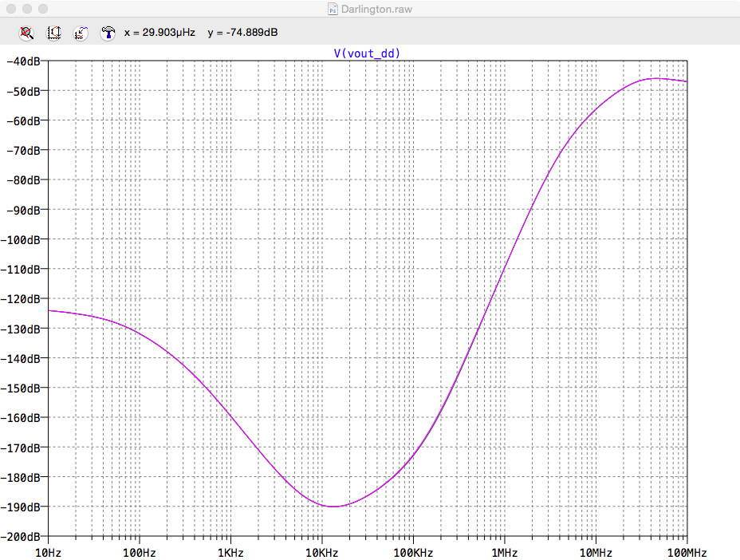The height and width of the screenshot is (560, 740).
Task: Click the 100Hz frequency axis label
Action: pos(140,553)
